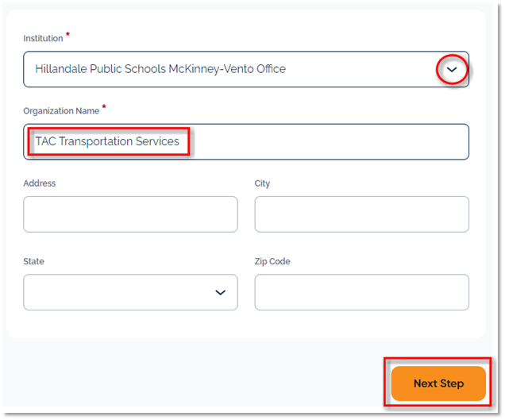Expand the Institution dropdown chevron
This screenshot has height=420, width=505.
pyautogui.click(x=452, y=70)
